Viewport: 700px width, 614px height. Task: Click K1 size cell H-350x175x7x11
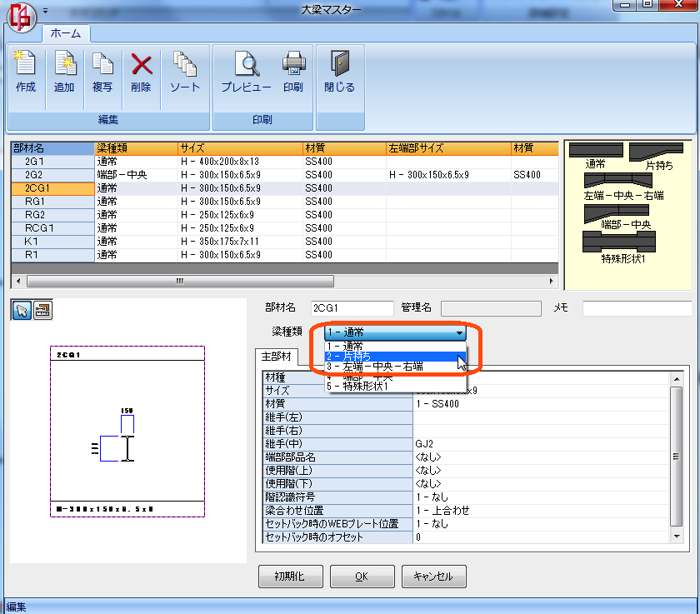240,242
